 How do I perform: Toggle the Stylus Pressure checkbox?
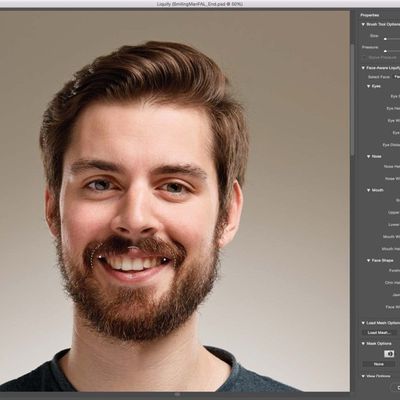click(365, 57)
